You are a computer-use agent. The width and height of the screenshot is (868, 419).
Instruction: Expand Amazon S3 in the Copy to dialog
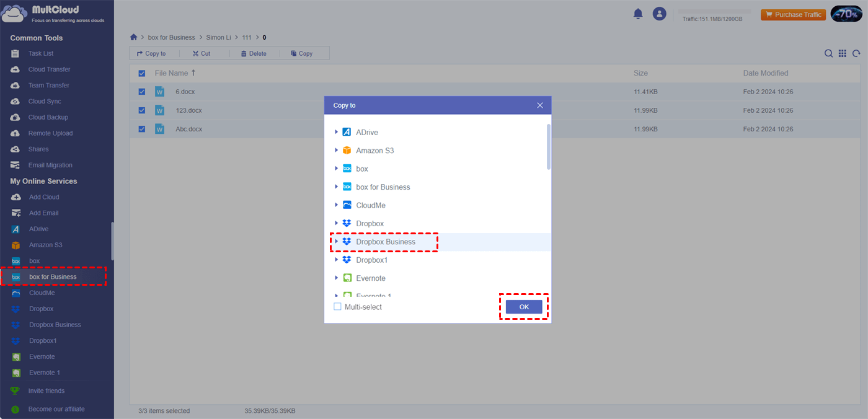point(337,150)
